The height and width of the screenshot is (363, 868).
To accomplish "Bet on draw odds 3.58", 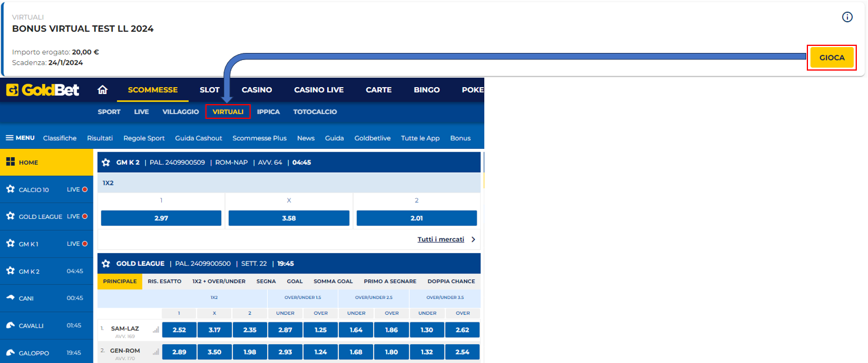I will 289,218.
